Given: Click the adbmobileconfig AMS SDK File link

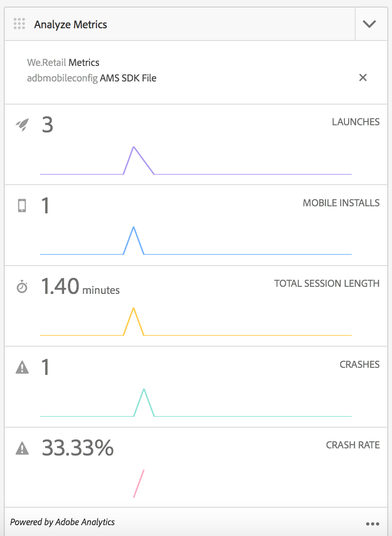Looking at the screenshot, I should click(92, 78).
